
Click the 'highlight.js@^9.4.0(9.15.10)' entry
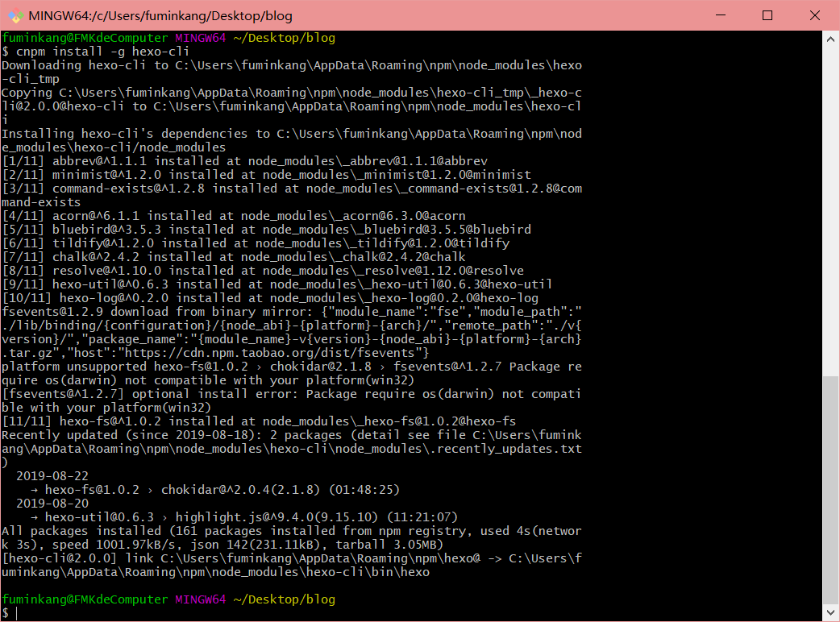click(x=317, y=517)
